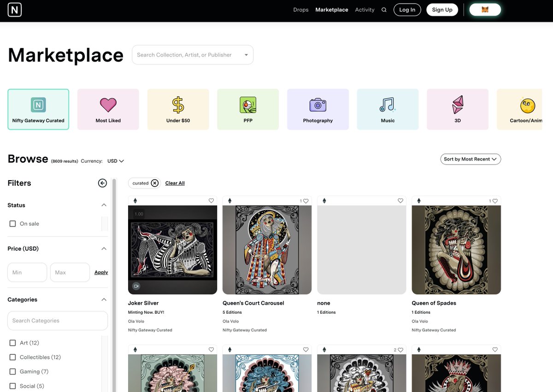Image resolution: width=553 pixels, height=392 pixels.
Task: Open the Sort by Most Recent dropdown
Action: tap(471, 159)
